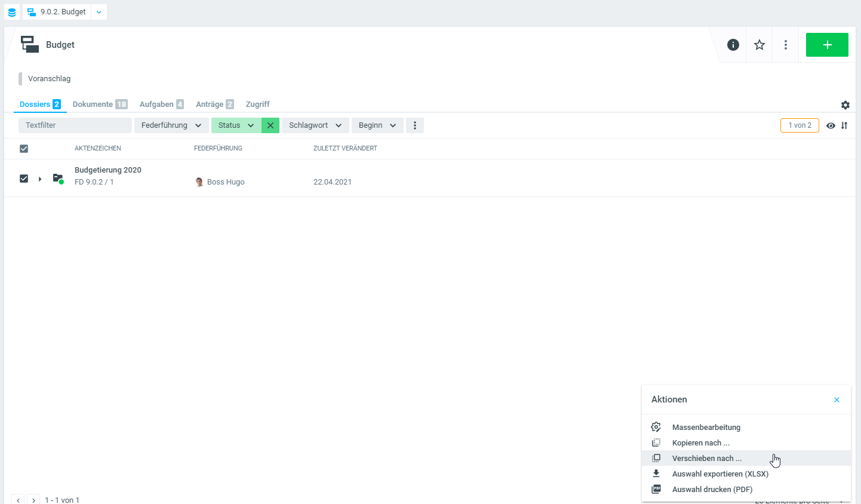Click the sort order arrows icon

844,125
